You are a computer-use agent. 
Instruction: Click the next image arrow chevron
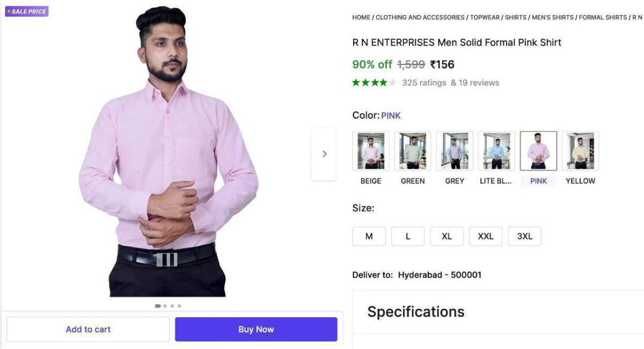click(324, 154)
